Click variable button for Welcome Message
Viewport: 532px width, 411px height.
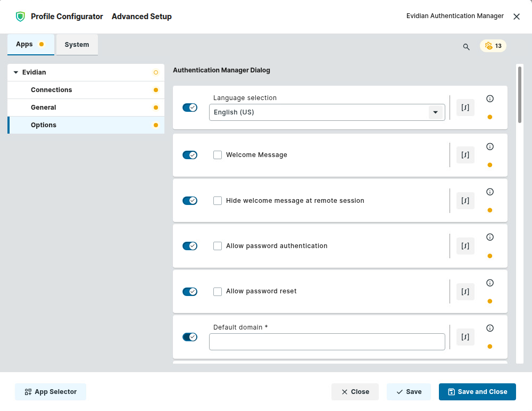pyautogui.click(x=465, y=155)
